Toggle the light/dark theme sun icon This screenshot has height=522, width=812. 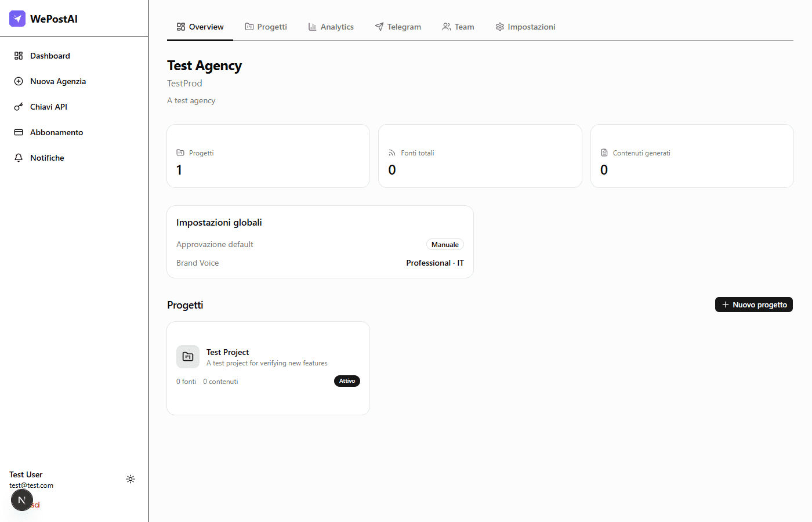click(130, 479)
